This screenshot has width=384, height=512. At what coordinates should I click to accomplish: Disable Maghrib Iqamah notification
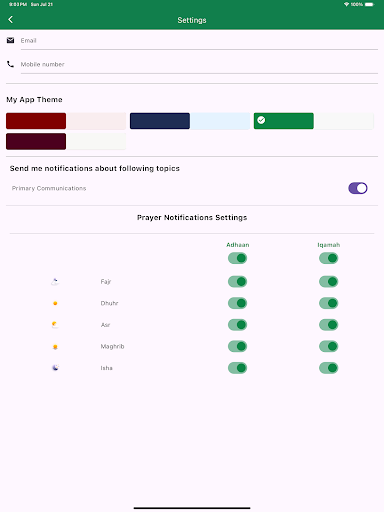[x=328, y=346]
